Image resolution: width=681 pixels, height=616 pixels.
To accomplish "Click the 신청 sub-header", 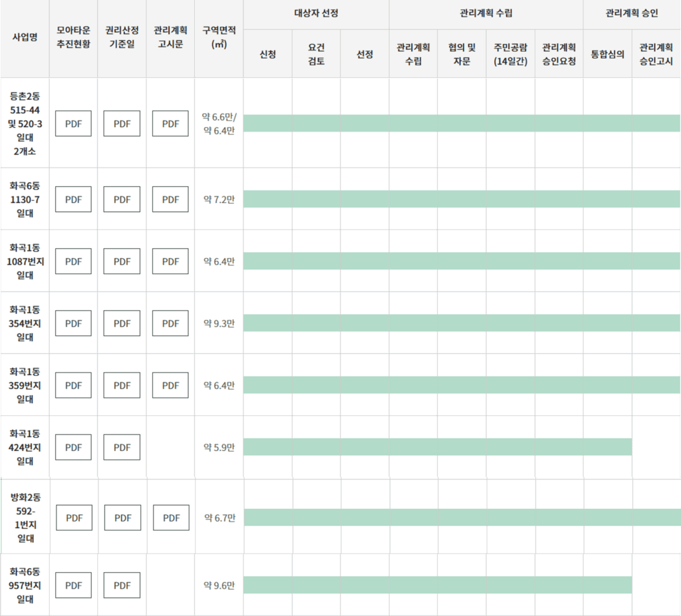I will click(x=267, y=55).
